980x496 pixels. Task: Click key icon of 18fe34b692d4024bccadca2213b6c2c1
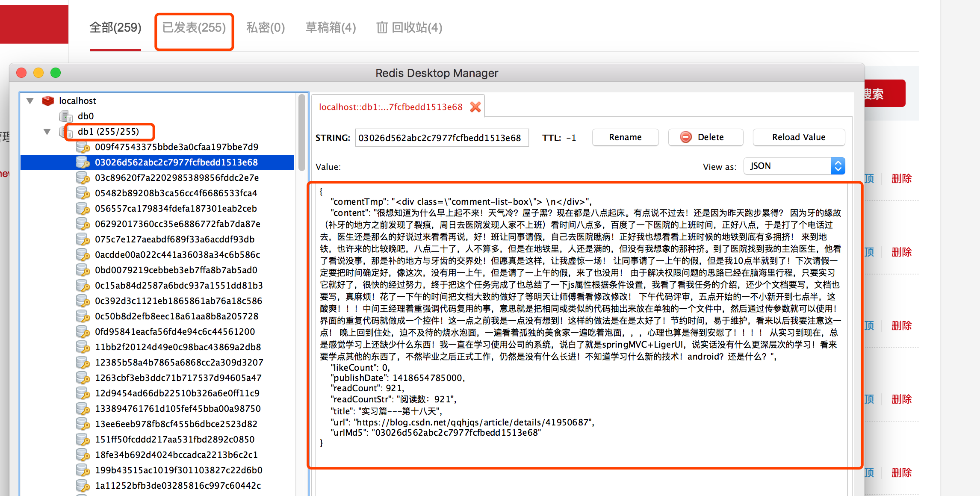83,455
